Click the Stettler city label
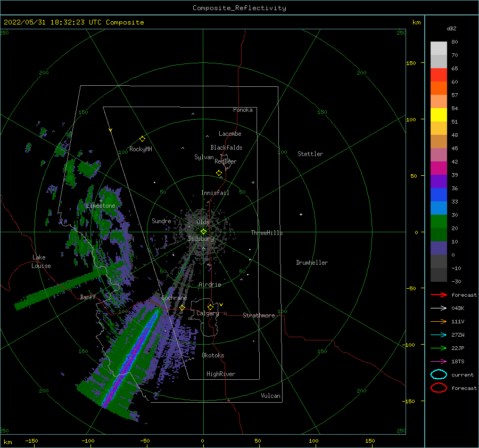 310,154
